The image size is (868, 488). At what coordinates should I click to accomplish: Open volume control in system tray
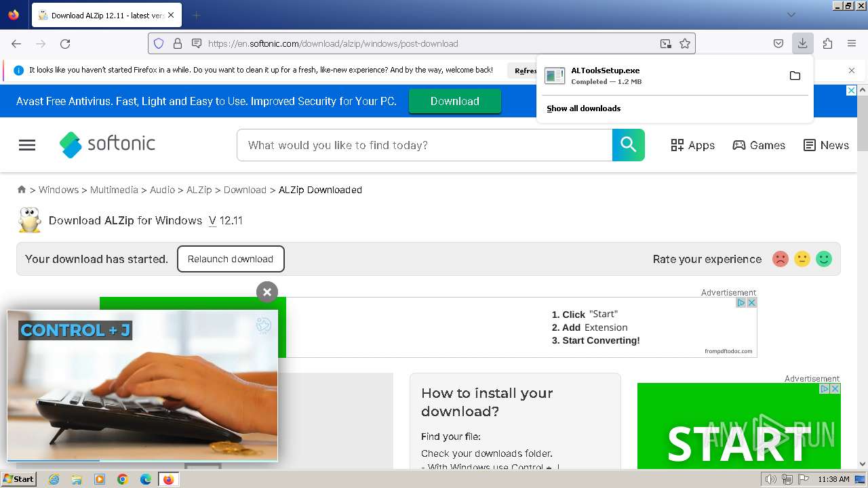[771, 479]
